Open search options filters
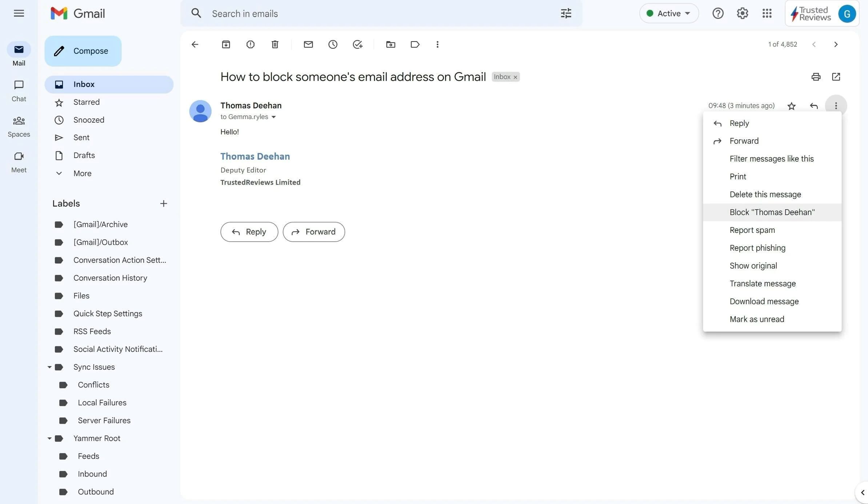This screenshot has width=868, height=504. coord(565,13)
